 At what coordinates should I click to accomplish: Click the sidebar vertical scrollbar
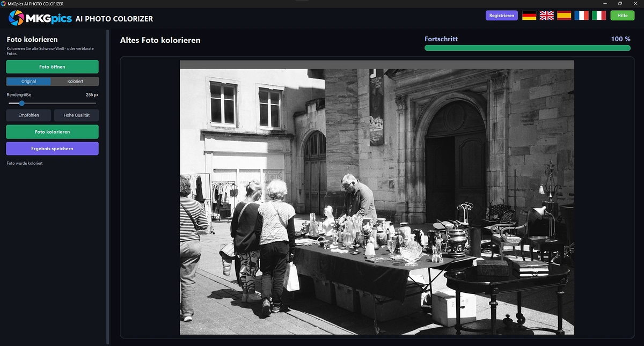click(108, 187)
